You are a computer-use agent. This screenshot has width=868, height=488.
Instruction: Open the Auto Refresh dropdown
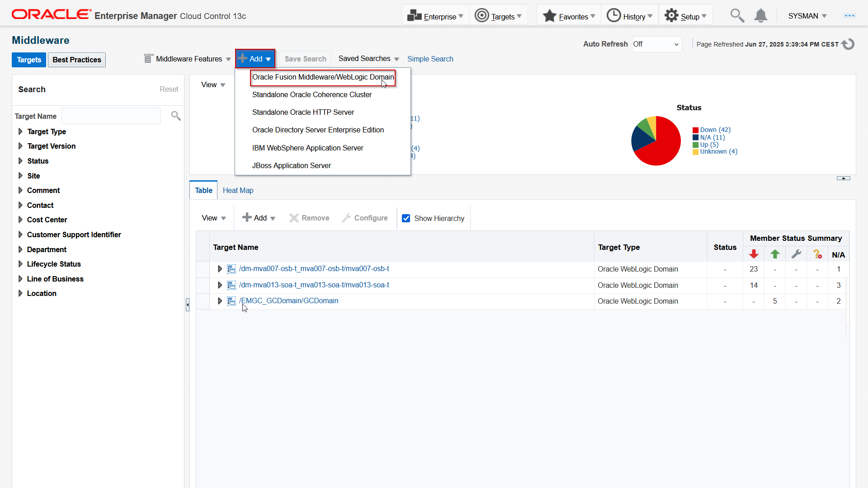pyautogui.click(x=656, y=44)
